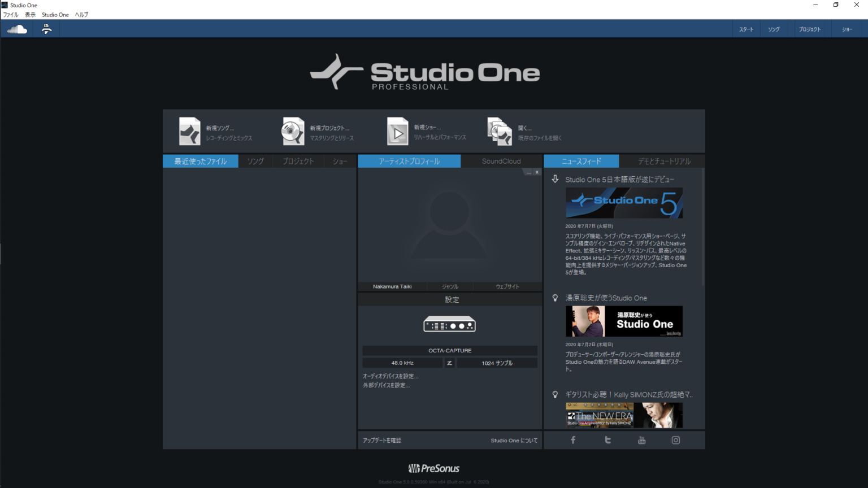Open the Facebook icon in the footer

click(573, 440)
